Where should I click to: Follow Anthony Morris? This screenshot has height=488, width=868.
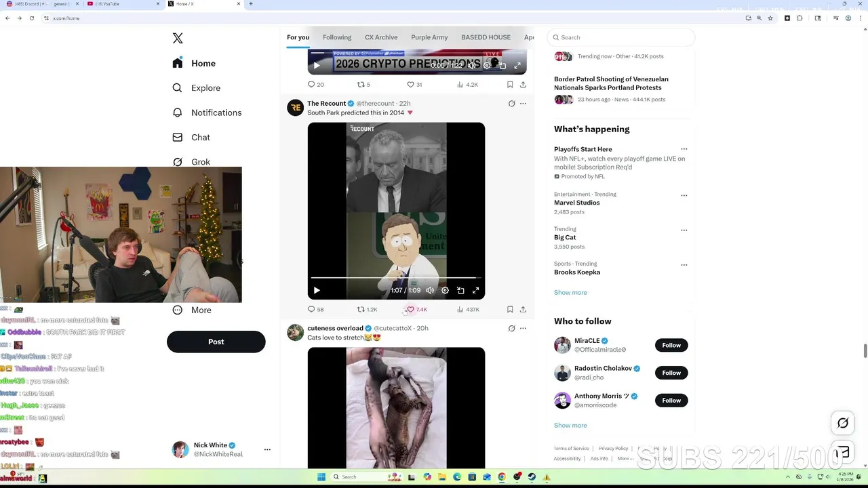point(671,401)
